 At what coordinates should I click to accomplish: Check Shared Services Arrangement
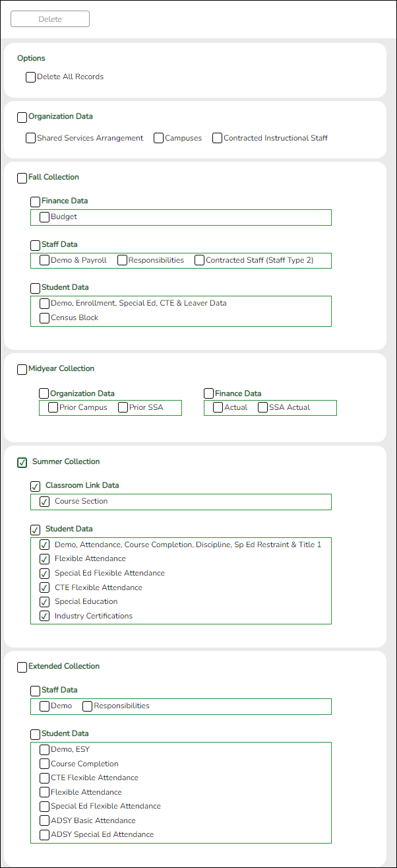(30, 137)
